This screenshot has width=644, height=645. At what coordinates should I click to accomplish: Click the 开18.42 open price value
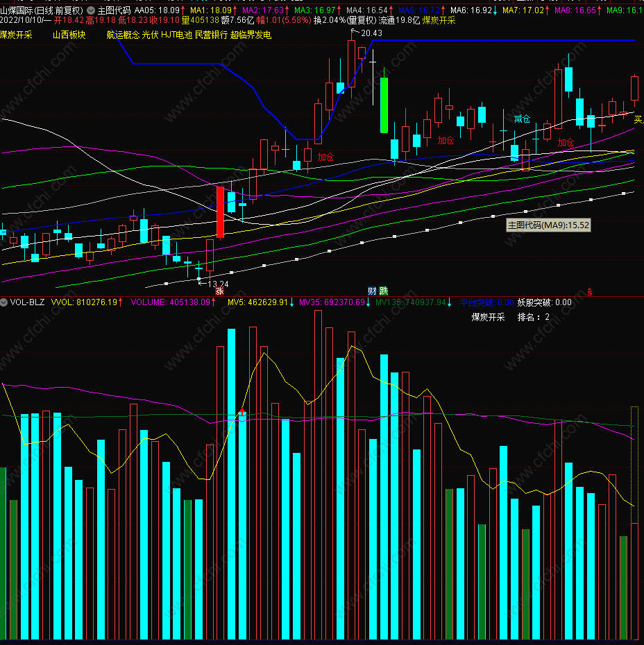pos(69,21)
